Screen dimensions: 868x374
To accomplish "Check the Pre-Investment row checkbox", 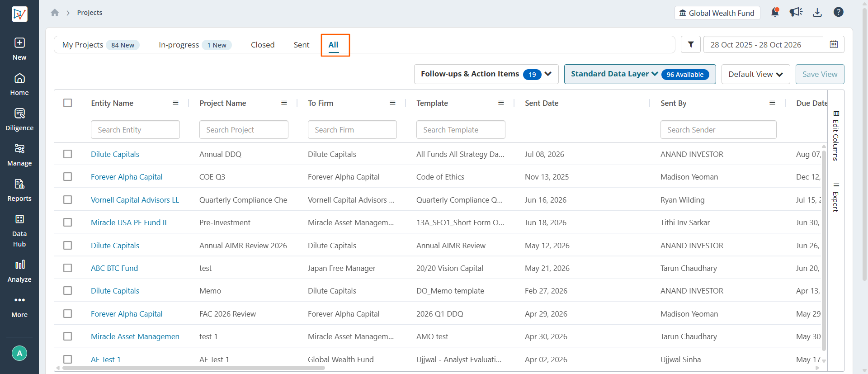I will point(68,223).
